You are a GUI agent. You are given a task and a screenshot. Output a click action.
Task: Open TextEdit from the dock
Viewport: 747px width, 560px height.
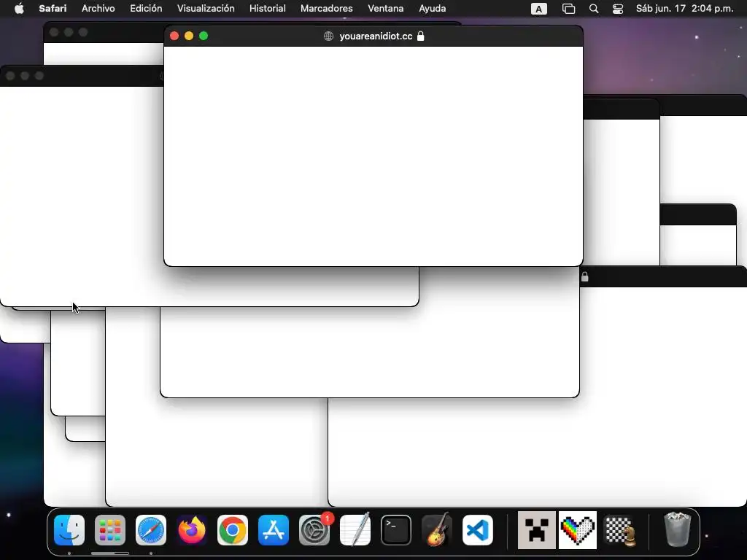[355, 530]
